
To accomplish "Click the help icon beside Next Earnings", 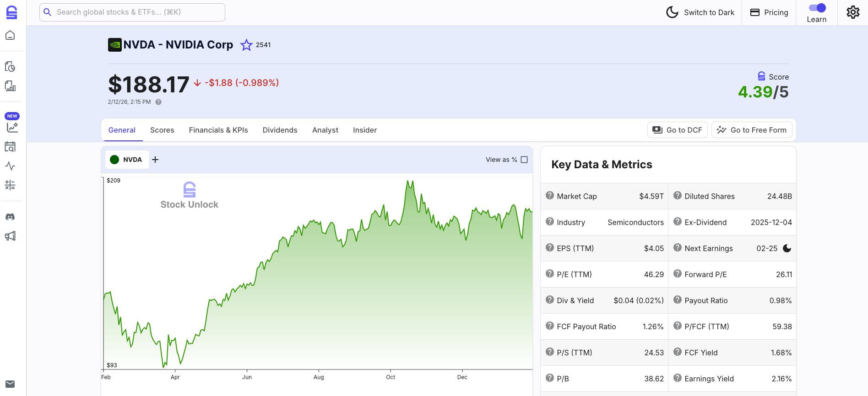I will click(x=678, y=248).
